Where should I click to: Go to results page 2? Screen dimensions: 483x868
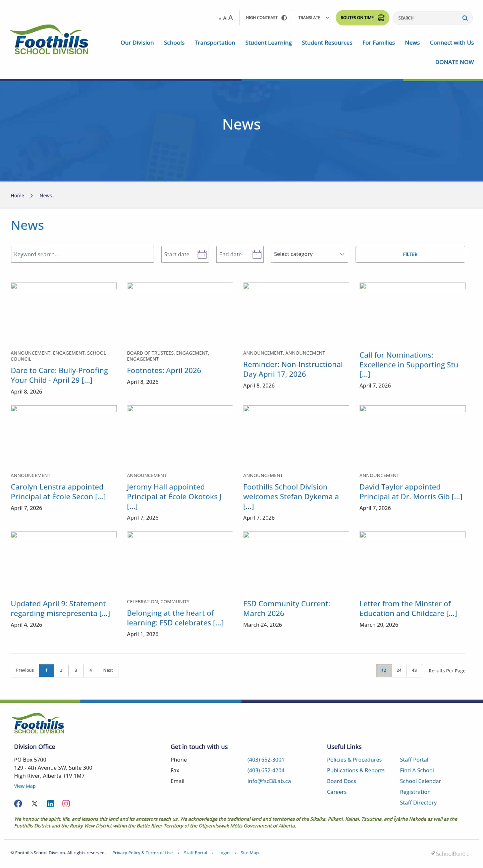pyautogui.click(x=61, y=670)
